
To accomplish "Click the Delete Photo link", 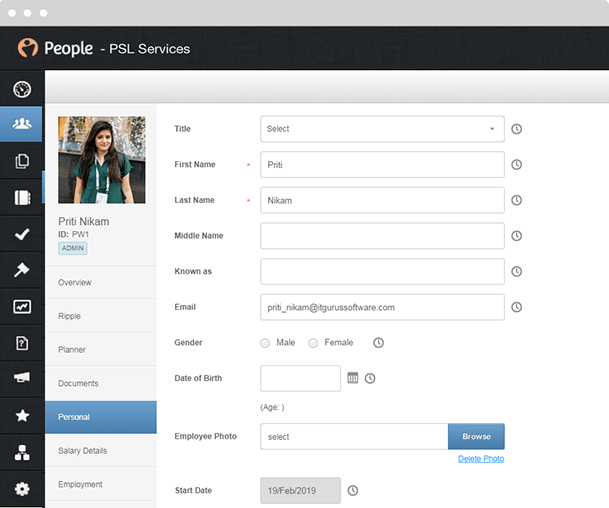I will pyautogui.click(x=481, y=459).
